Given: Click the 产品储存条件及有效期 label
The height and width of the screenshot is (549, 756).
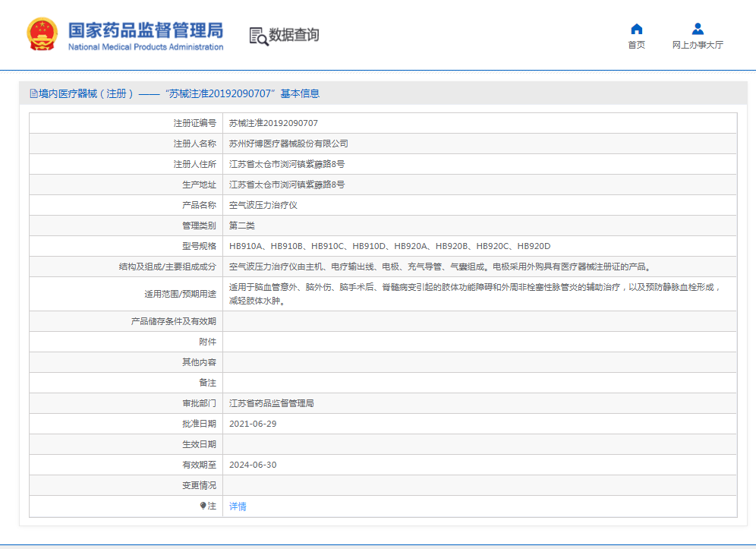Looking at the screenshot, I should [174, 321].
